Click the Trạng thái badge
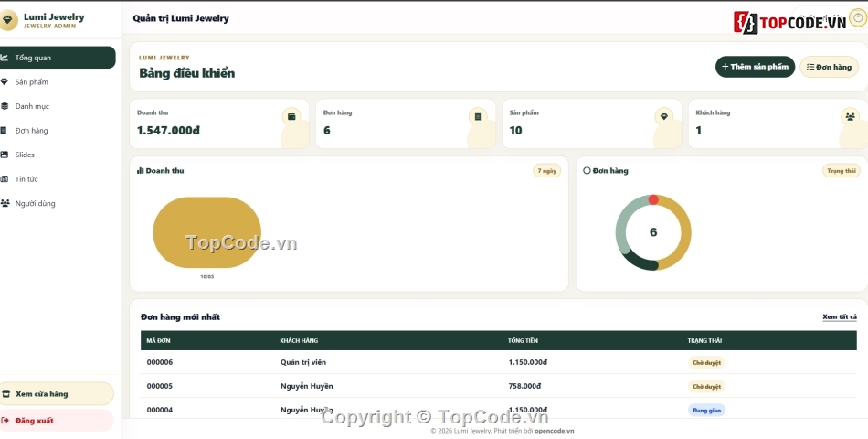The width and height of the screenshot is (868, 439). tap(842, 171)
